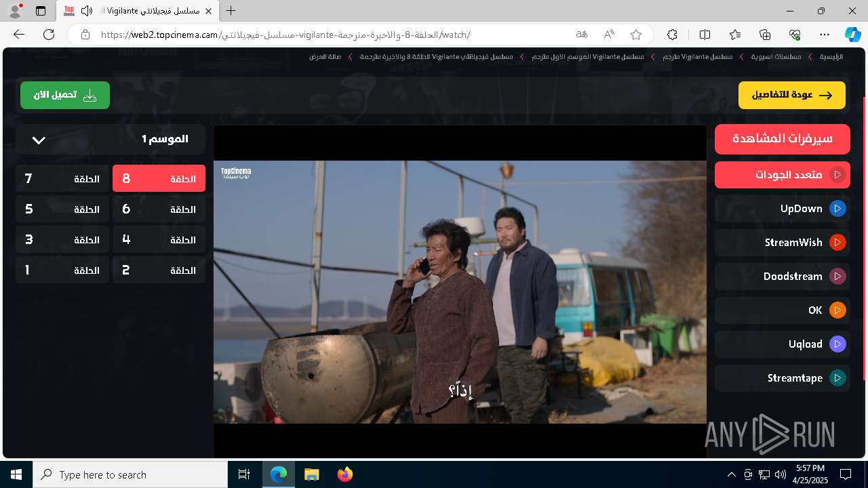Mute the tab audio speaker icon
This screenshot has width=868, height=488.
click(x=86, y=11)
